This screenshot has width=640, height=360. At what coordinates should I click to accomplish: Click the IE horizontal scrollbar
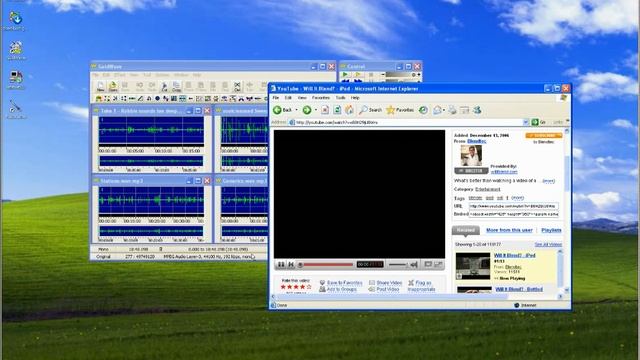pyautogui.click(x=416, y=297)
